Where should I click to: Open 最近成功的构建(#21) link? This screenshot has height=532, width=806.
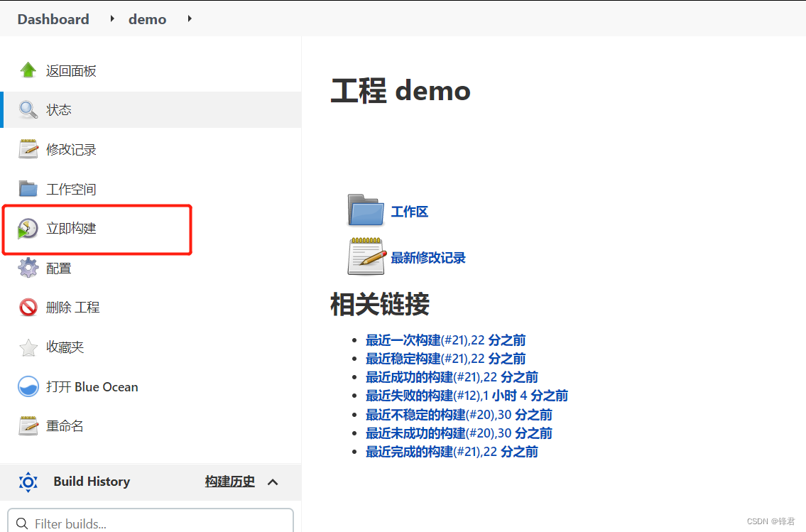coord(452,377)
